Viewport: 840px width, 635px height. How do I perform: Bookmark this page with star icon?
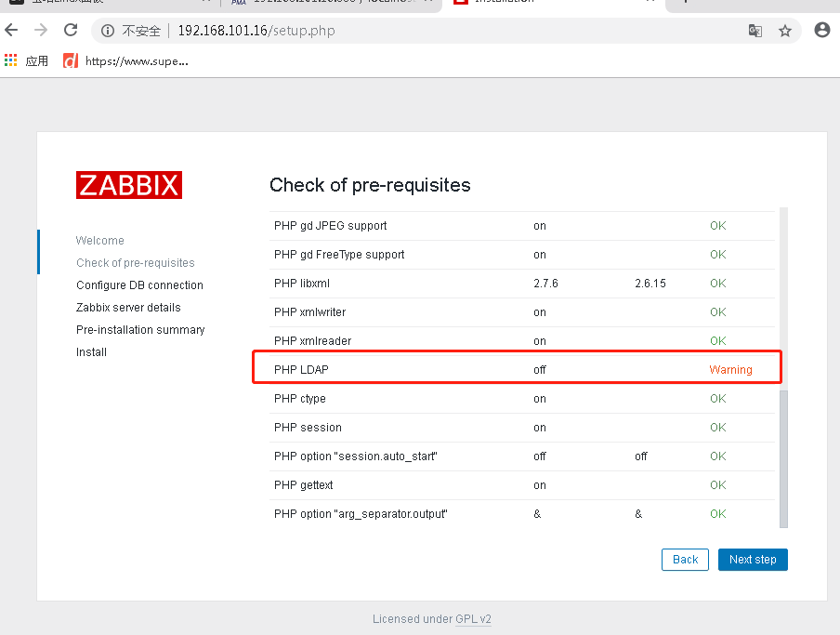click(x=785, y=31)
